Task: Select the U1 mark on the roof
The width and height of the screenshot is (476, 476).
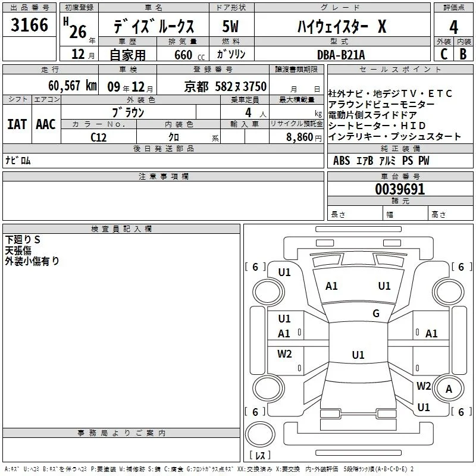Action: [x=358, y=355]
